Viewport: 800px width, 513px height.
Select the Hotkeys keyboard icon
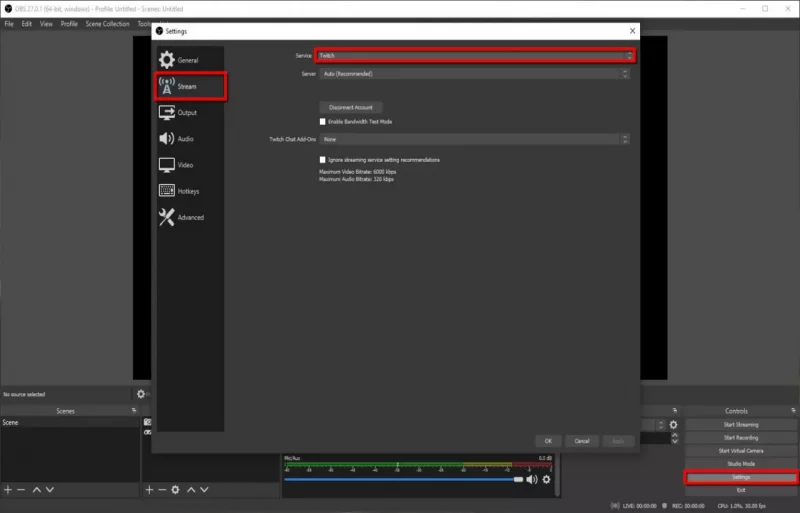pos(167,191)
